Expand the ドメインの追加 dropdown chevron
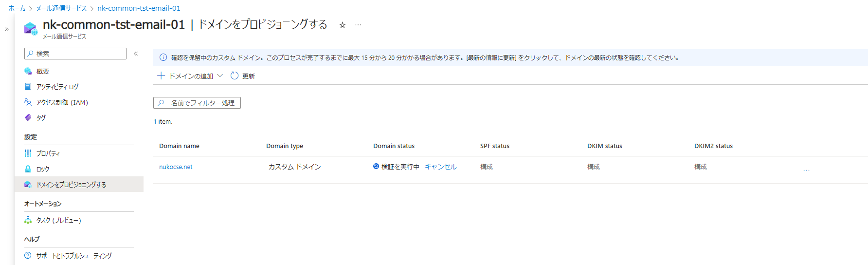Viewport: 868px width, 265px height. tap(220, 76)
